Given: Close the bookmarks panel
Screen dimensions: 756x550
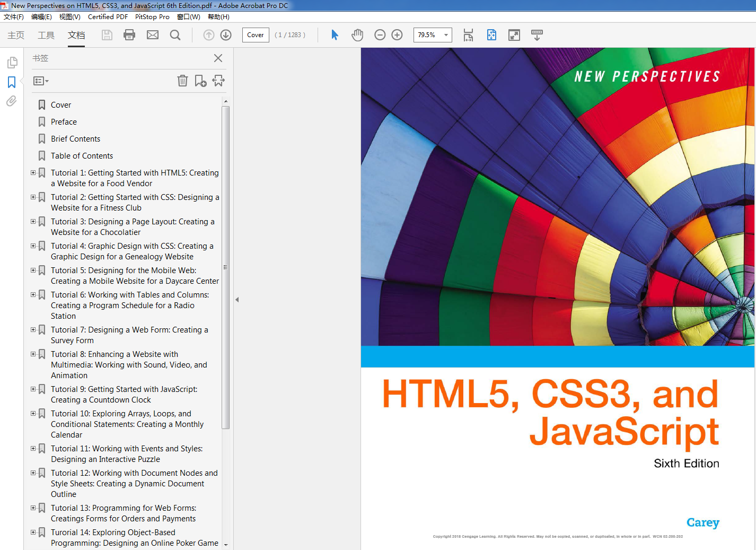Looking at the screenshot, I should [x=218, y=58].
